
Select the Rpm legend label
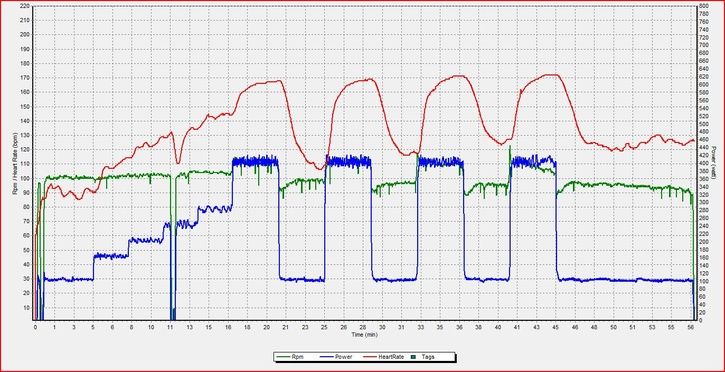(x=296, y=357)
